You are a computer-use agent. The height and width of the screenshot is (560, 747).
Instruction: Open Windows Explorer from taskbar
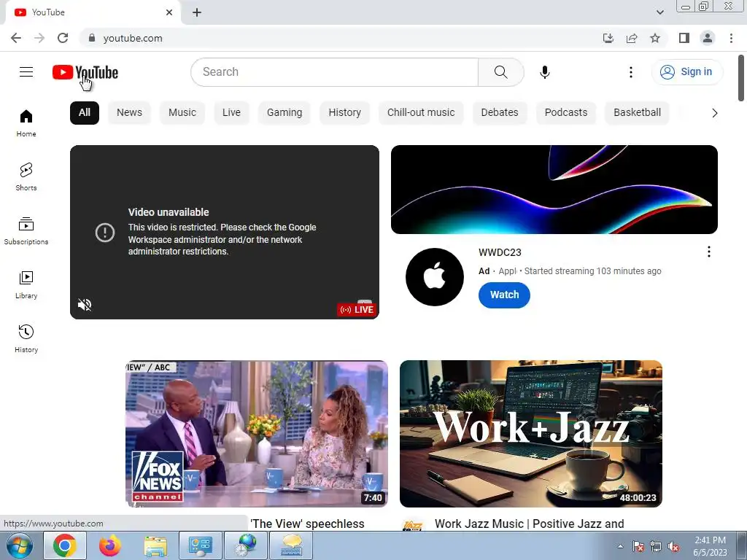(x=156, y=545)
